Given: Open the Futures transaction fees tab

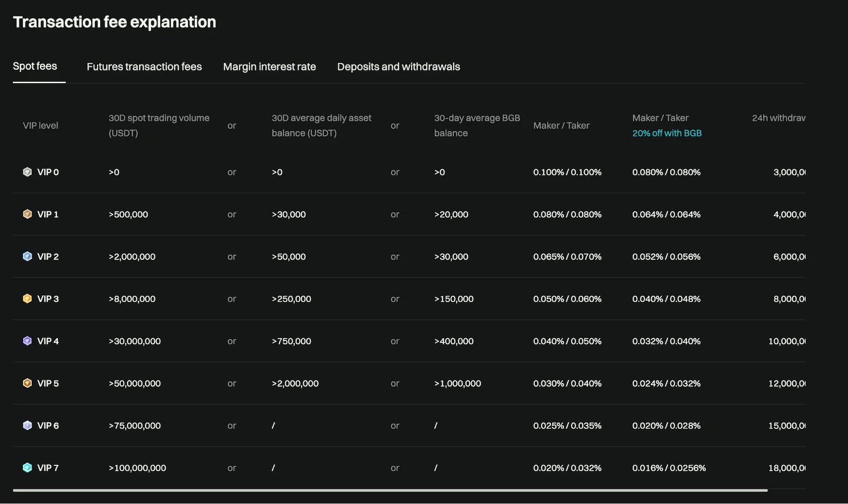Looking at the screenshot, I should click(144, 67).
